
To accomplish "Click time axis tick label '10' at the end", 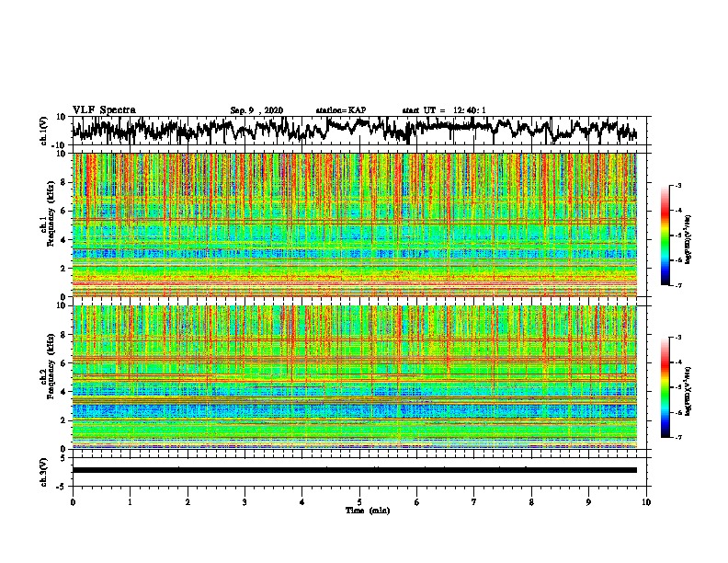I will click(x=646, y=502).
